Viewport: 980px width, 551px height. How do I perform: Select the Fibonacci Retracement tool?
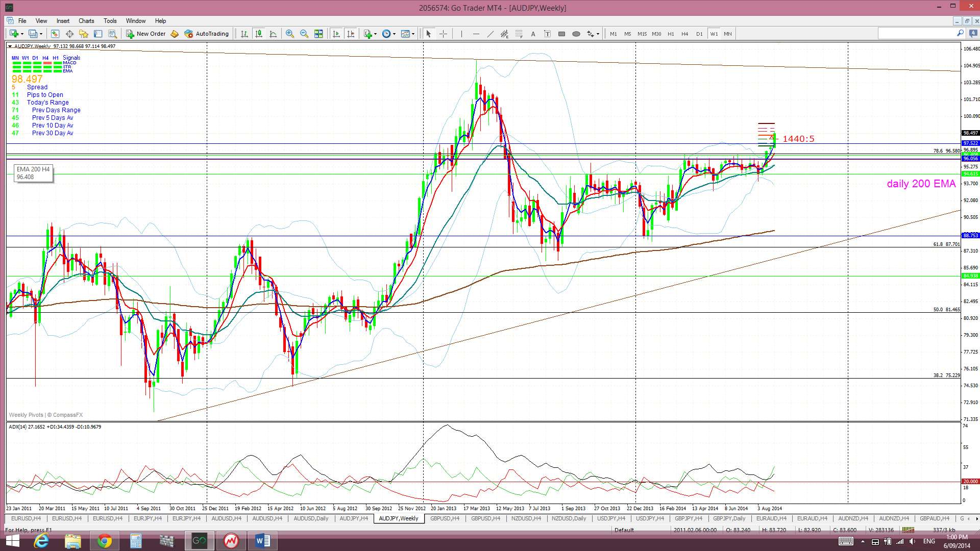pyautogui.click(x=519, y=34)
